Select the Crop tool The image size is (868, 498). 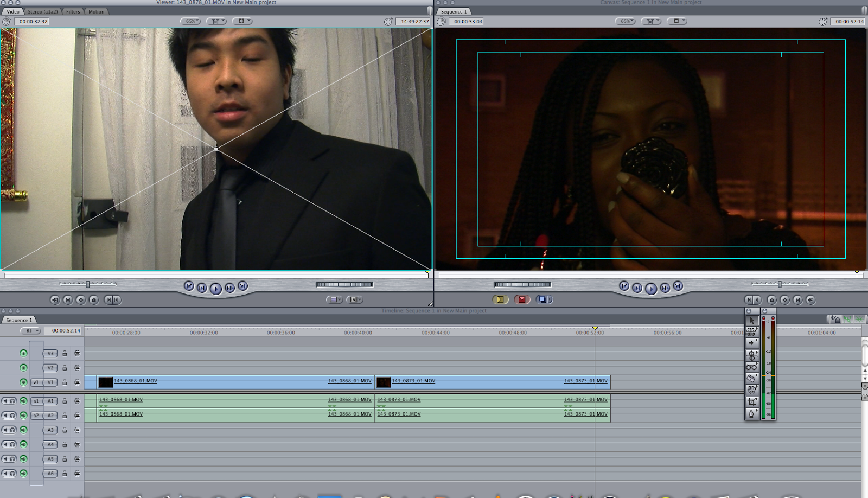[x=752, y=400]
